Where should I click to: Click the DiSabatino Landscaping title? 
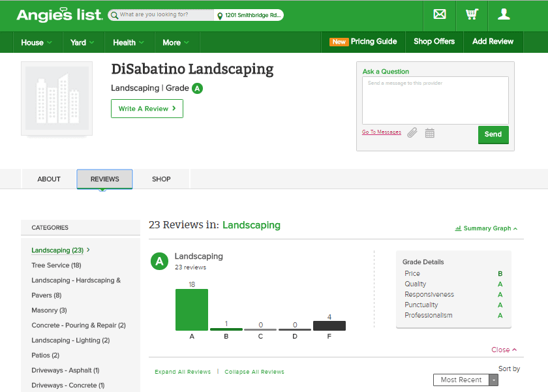192,70
